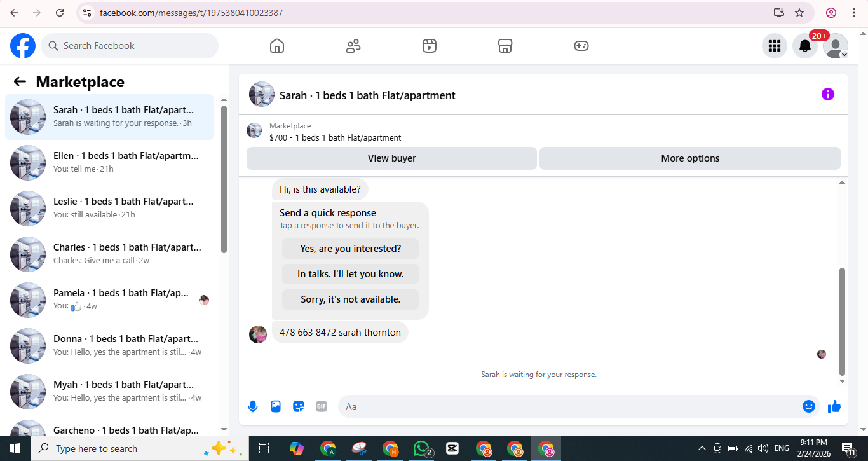Click the voice clip microphone icon
This screenshot has height=461, width=868.
(253, 406)
